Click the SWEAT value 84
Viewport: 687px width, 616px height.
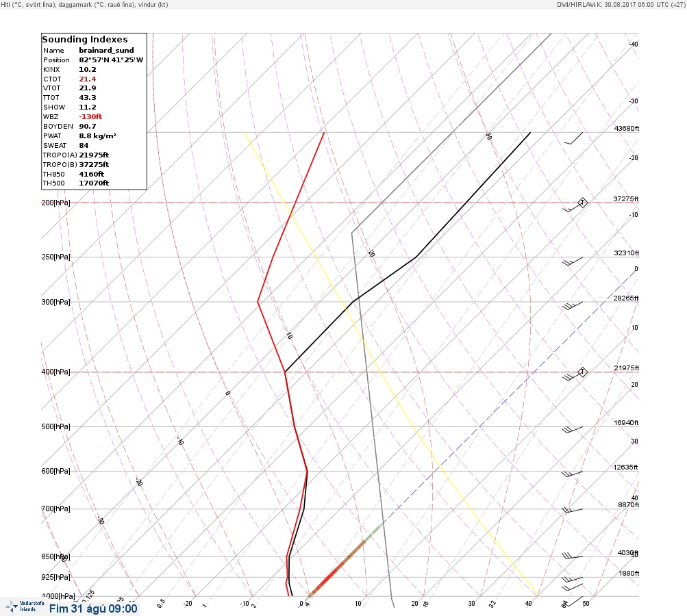click(x=84, y=146)
